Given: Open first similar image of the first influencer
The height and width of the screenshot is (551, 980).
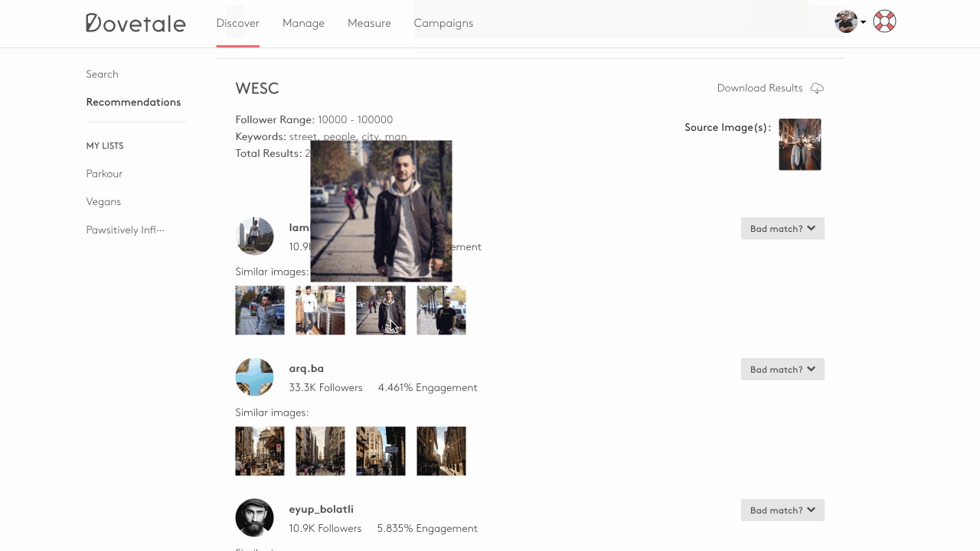Looking at the screenshot, I should pos(260,310).
